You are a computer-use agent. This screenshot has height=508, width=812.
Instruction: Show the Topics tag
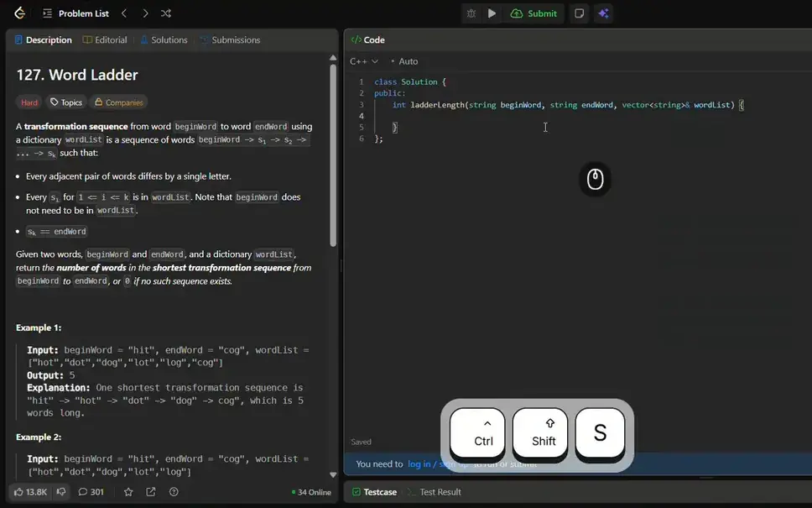tap(66, 102)
